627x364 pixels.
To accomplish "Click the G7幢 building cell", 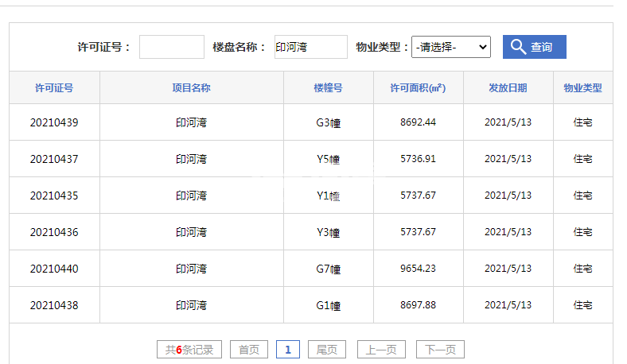I will tap(329, 269).
